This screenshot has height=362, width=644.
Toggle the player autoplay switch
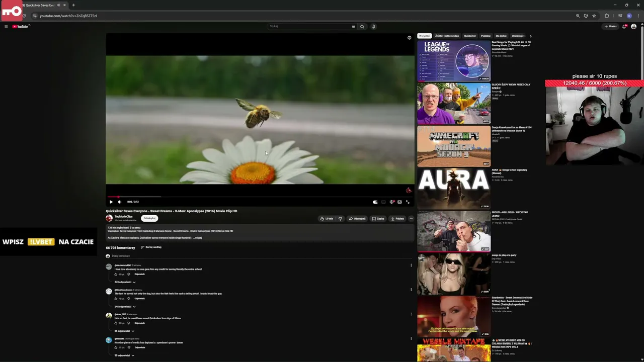click(375, 202)
